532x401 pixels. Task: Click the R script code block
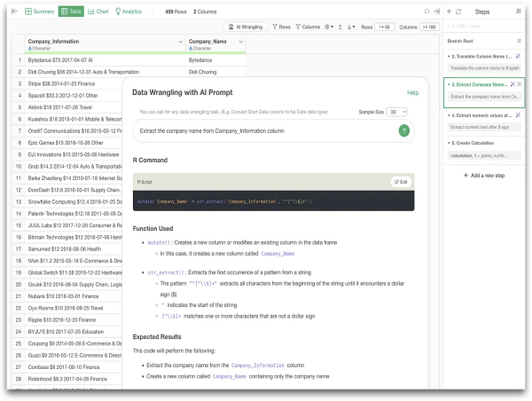(273, 201)
